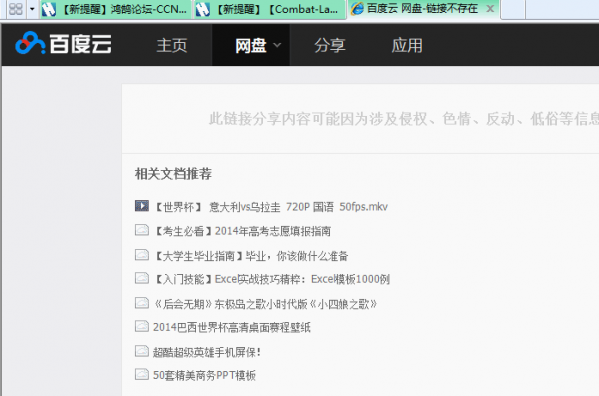599x396 pixels.
Task: Select the 网盘 navigation item
Action: point(251,45)
